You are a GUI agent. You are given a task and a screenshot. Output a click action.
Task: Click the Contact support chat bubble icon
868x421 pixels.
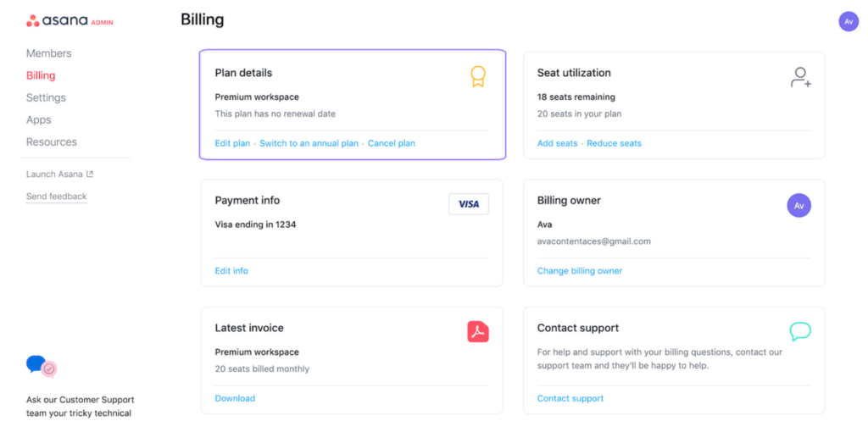[800, 331]
